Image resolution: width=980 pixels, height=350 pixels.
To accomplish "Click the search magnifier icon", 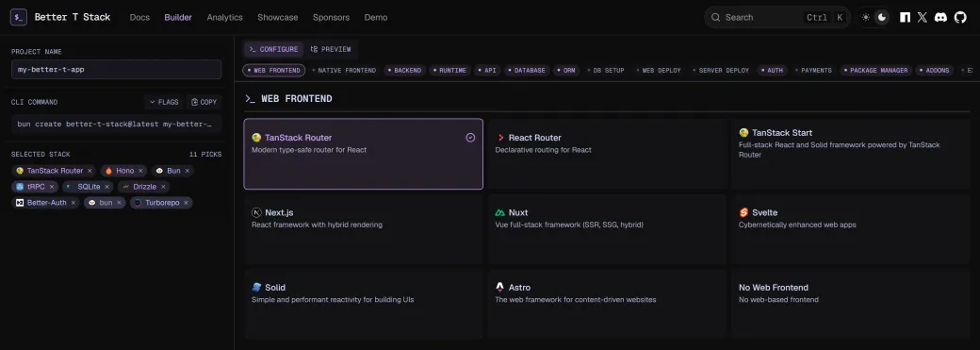I will [716, 18].
